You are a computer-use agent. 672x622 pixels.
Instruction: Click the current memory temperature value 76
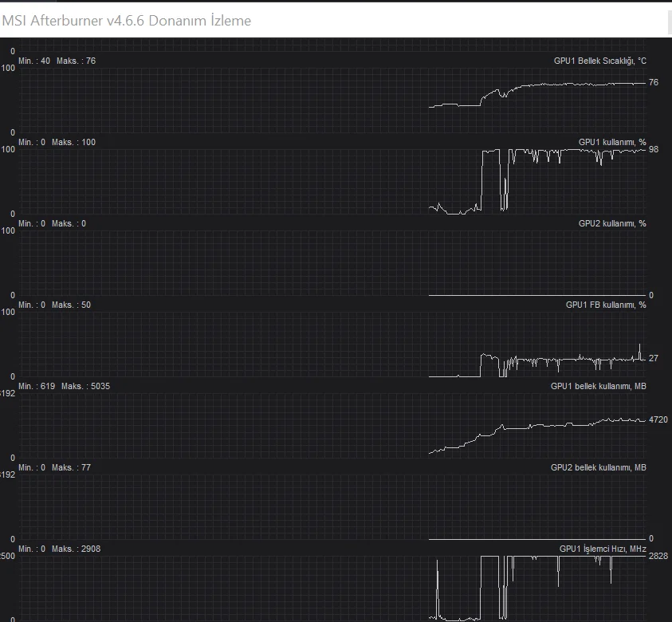(654, 82)
